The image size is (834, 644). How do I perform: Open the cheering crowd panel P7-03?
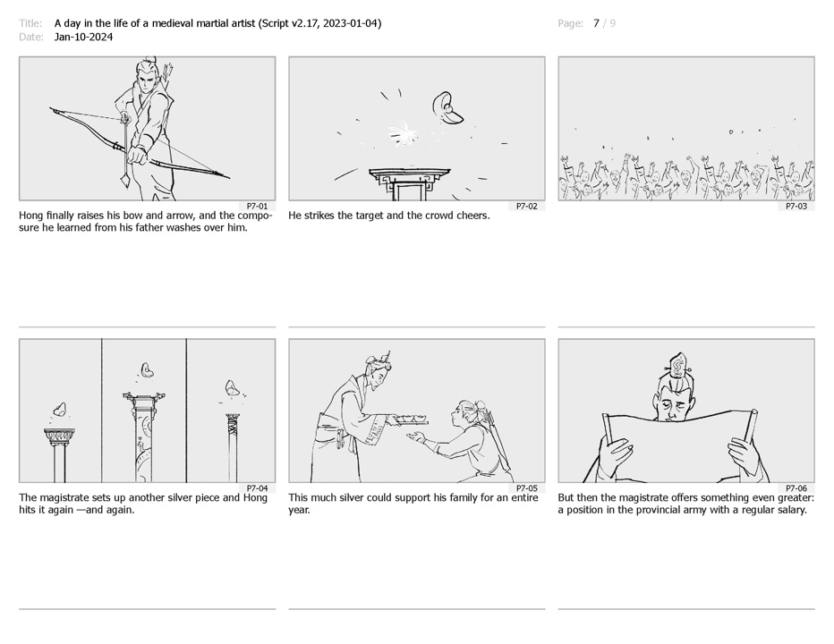pyautogui.click(x=686, y=129)
